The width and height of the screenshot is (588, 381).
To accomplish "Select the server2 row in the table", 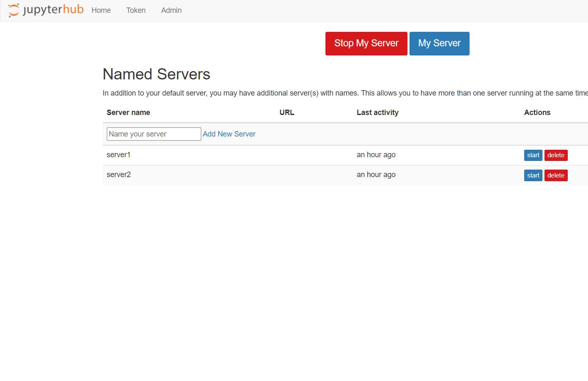I will [248, 175].
